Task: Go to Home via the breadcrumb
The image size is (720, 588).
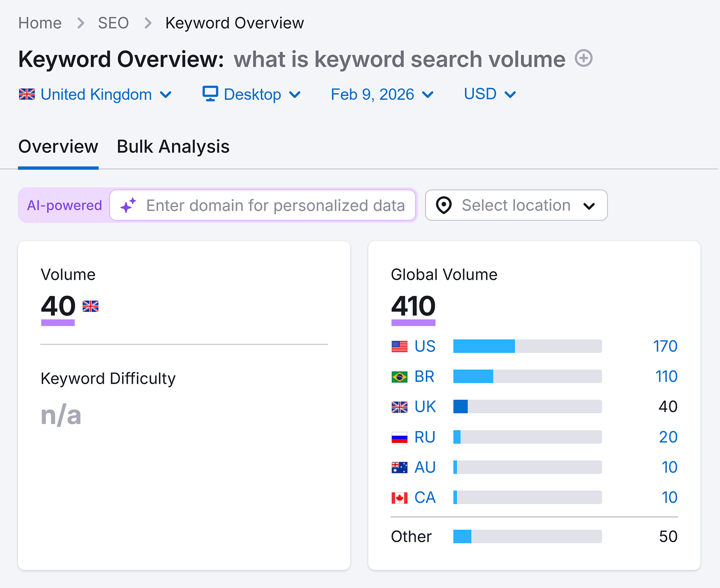Action: tap(40, 22)
